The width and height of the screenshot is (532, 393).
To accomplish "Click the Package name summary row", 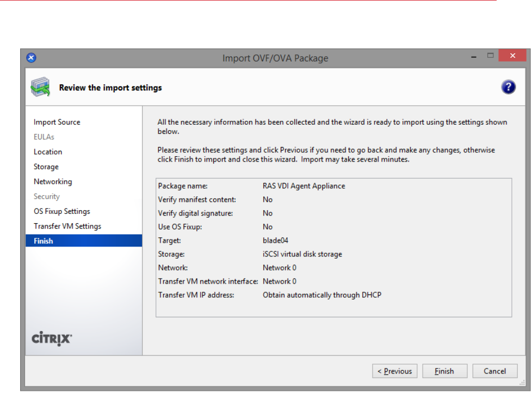I will point(251,186).
